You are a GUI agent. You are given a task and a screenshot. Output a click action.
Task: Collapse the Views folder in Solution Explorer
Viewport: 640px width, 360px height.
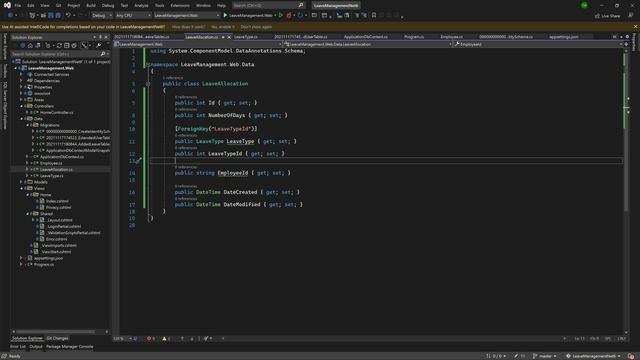[x=22, y=189]
